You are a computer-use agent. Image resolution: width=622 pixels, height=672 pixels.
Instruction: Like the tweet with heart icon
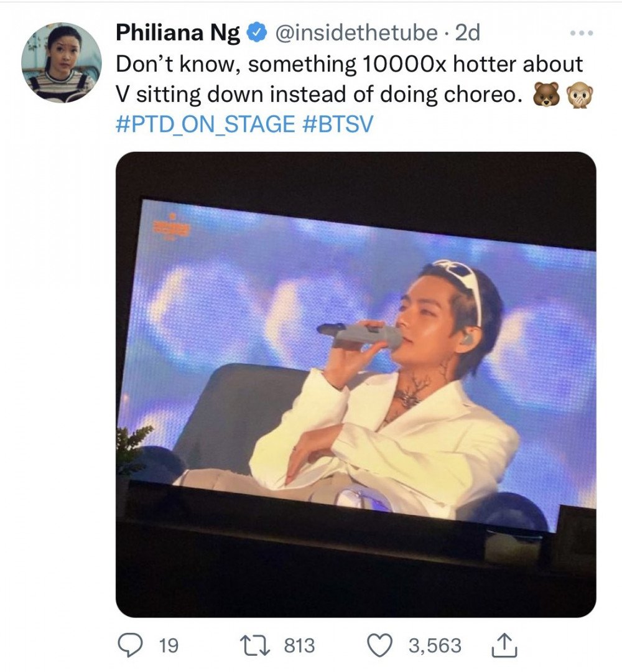(380, 645)
